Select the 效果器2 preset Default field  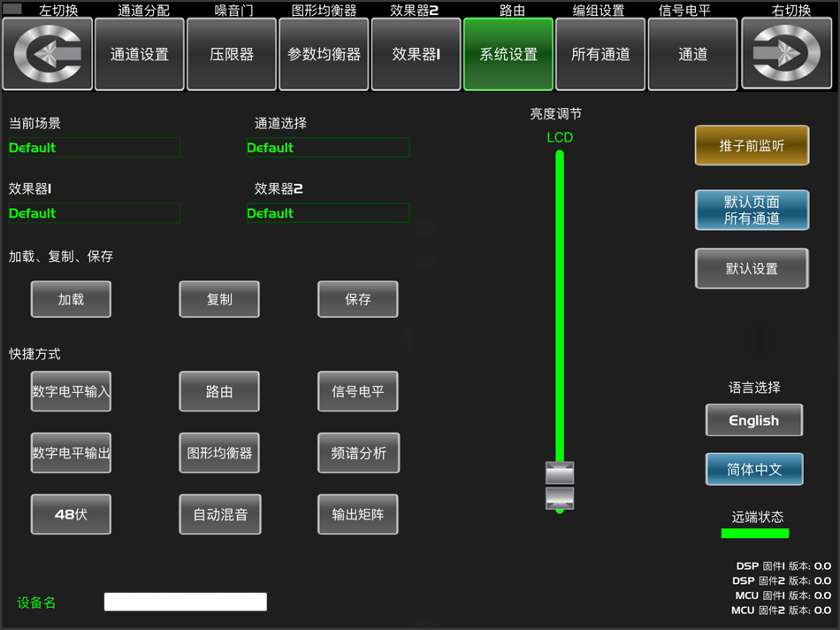[328, 213]
